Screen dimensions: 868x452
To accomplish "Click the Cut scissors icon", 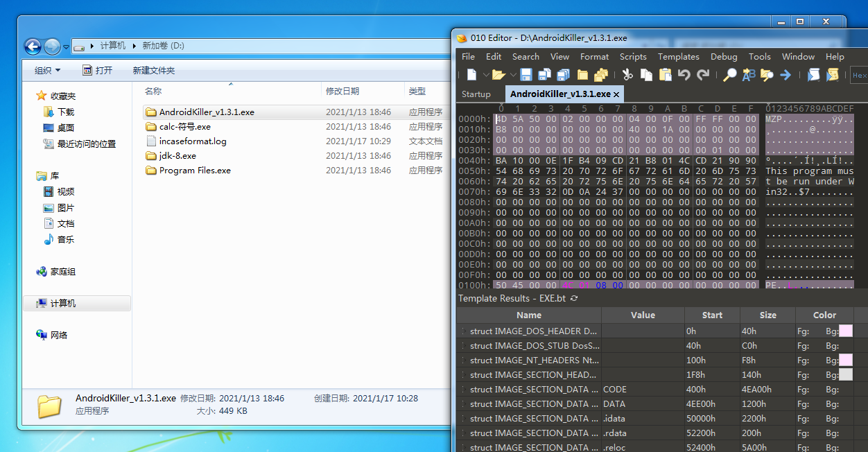I will click(x=627, y=75).
